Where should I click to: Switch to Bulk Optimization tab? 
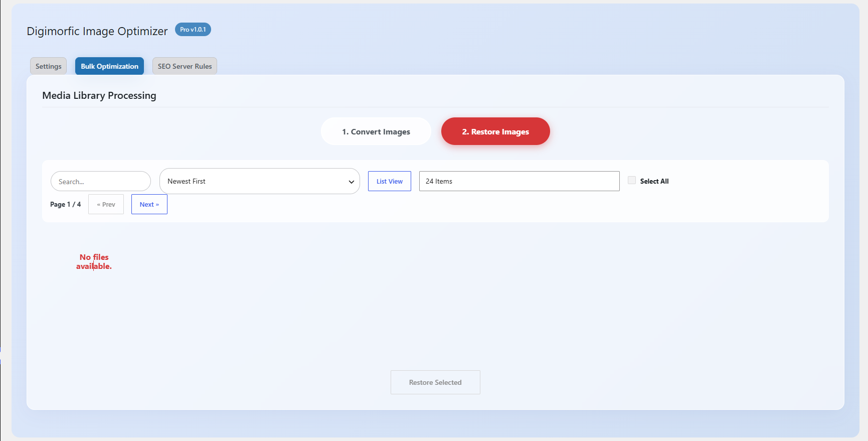click(109, 66)
